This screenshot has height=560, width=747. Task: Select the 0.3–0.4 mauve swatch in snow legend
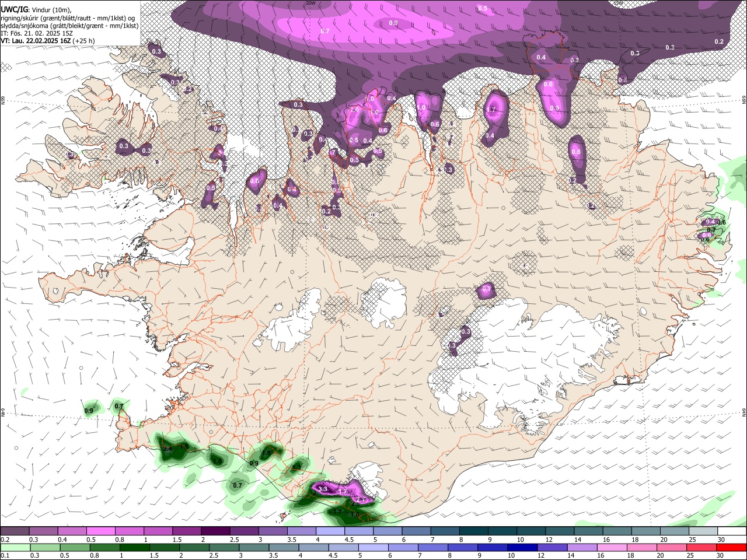click(x=43, y=531)
